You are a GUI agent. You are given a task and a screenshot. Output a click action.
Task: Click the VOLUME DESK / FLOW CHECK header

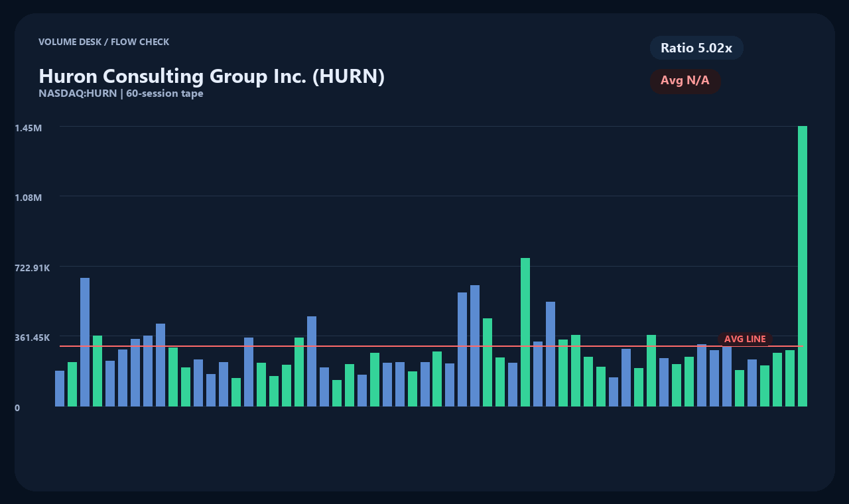click(x=103, y=42)
